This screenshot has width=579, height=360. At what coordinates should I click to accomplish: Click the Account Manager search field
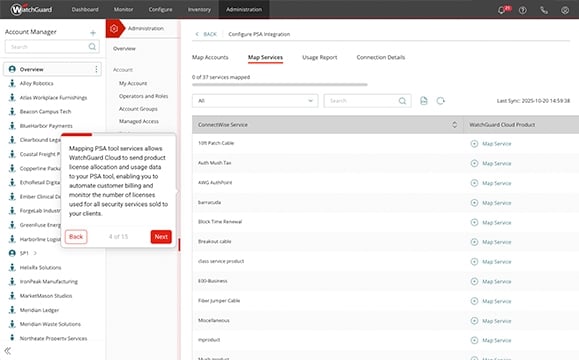(x=52, y=47)
